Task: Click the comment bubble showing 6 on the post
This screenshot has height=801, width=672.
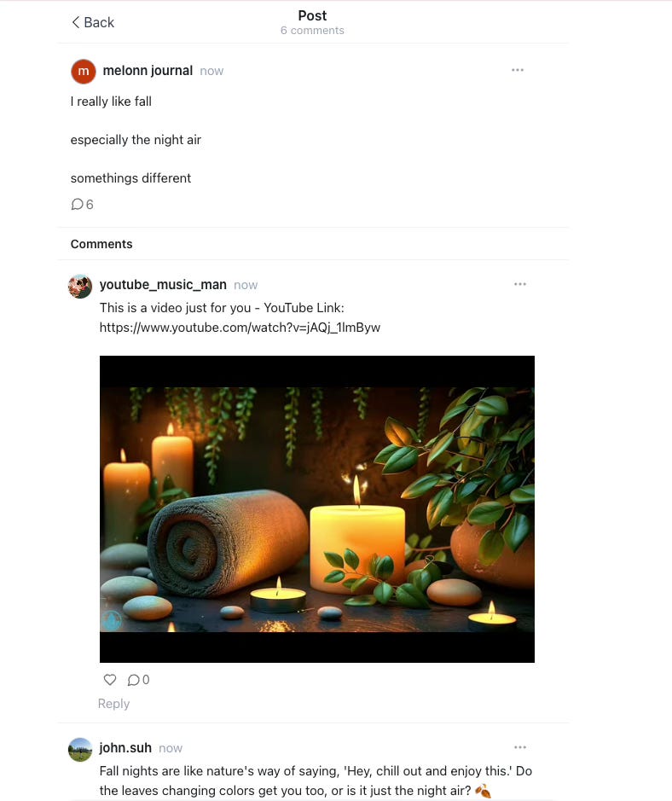Action: click(82, 205)
